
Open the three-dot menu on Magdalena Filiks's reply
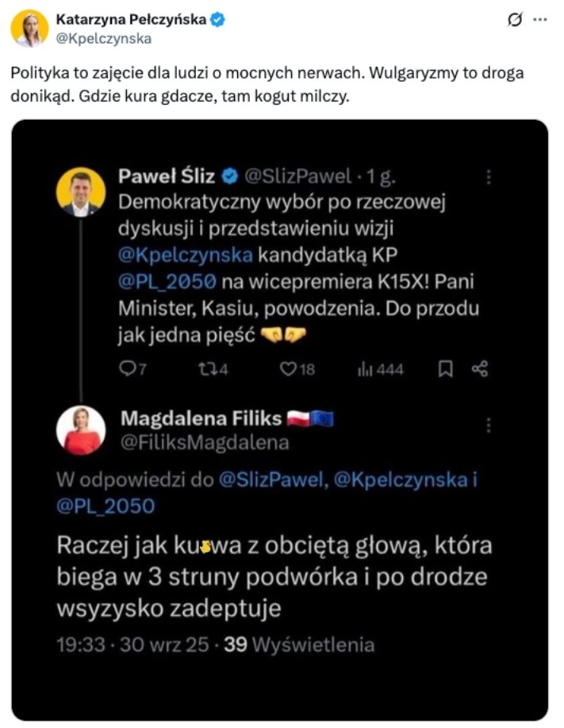489,424
